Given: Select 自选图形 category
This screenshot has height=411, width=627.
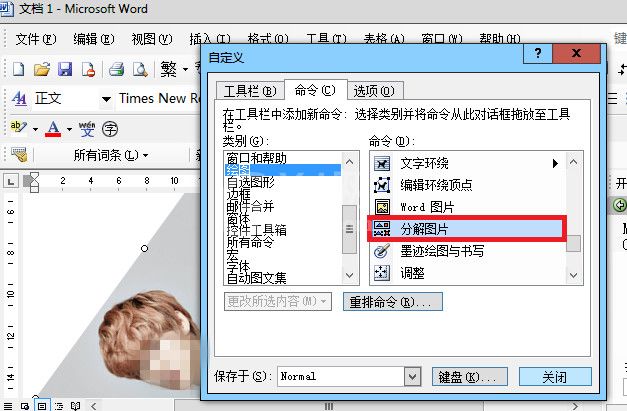Looking at the screenshot, I should [283, 182].
